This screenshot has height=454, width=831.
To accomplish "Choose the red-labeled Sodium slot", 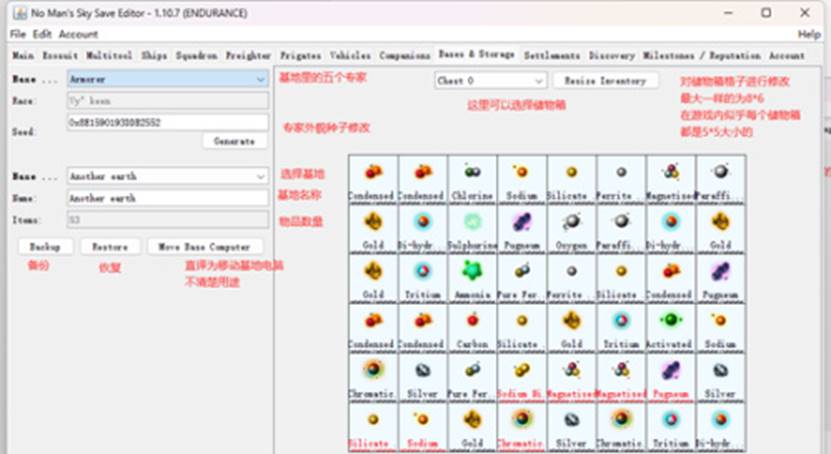I will point(422,426).
